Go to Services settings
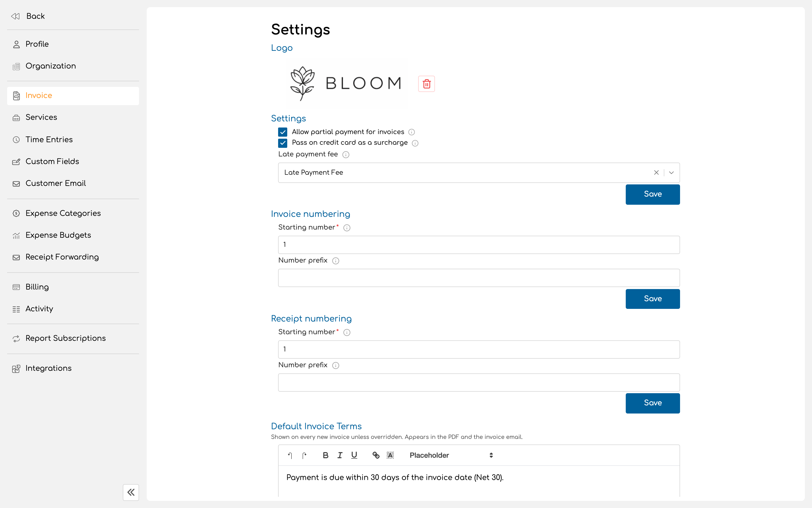 click(x=73, y=117)
